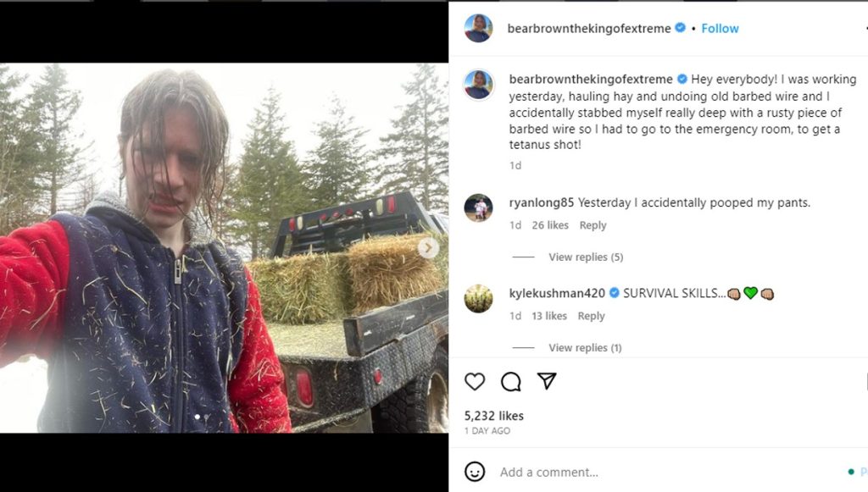Save the post with the bookmark icon

(863, 381)
